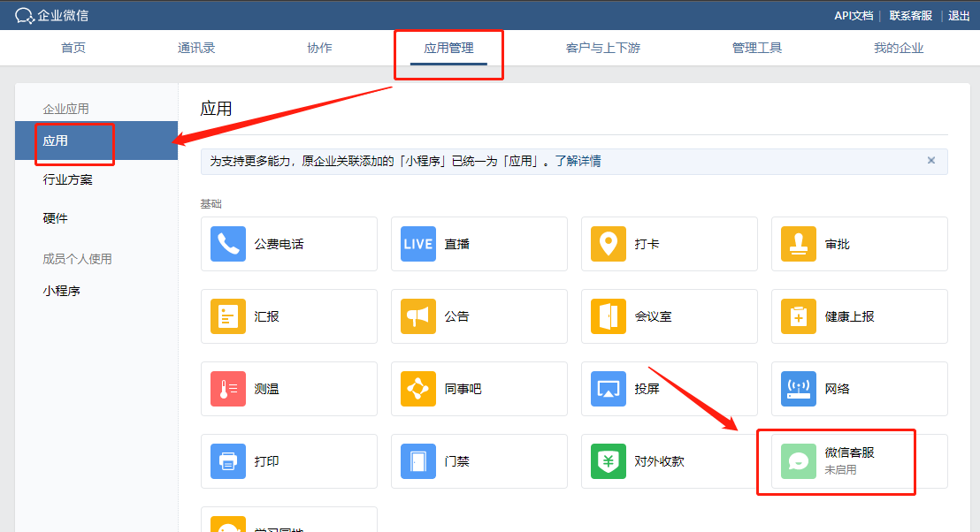The height and width of the screenshot is (532, 980).
Task: Select the 测温 thermometer icon
Action: 228,389
